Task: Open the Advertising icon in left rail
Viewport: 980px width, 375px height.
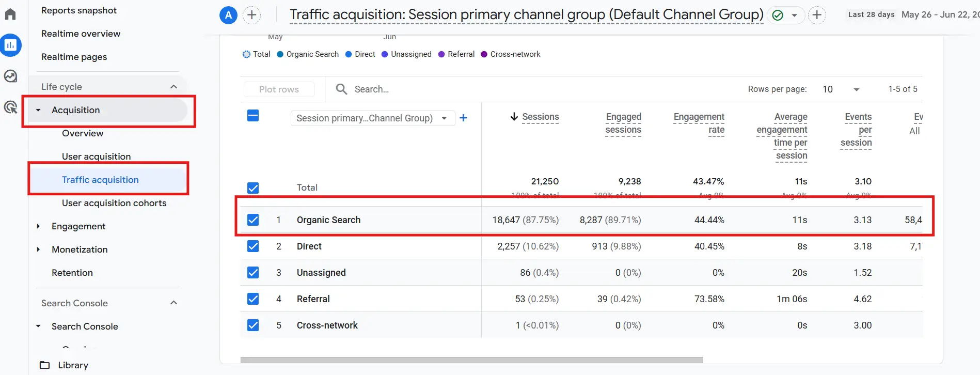Action: [10, 107]
